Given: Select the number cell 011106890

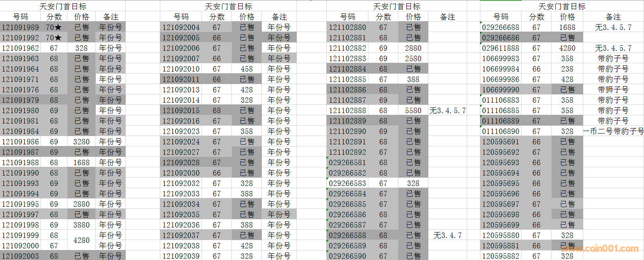Looking at the screenshot, I should (x=500, y=131).
